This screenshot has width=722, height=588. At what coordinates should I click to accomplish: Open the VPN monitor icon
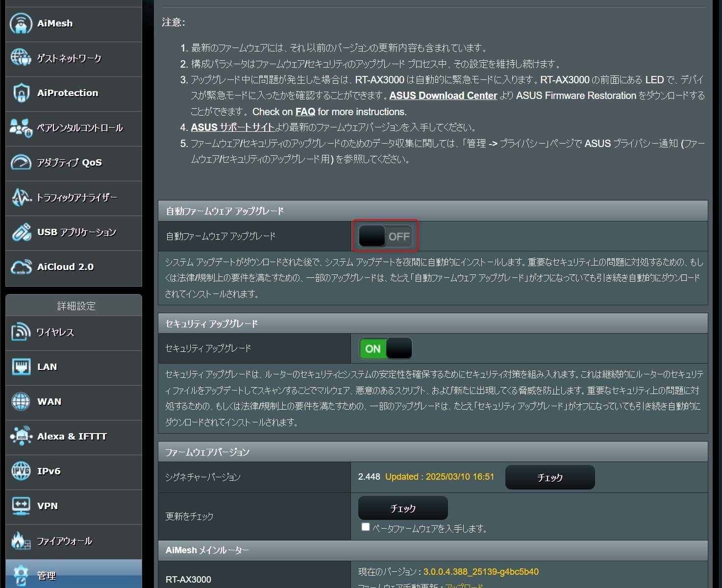point(21,506)
